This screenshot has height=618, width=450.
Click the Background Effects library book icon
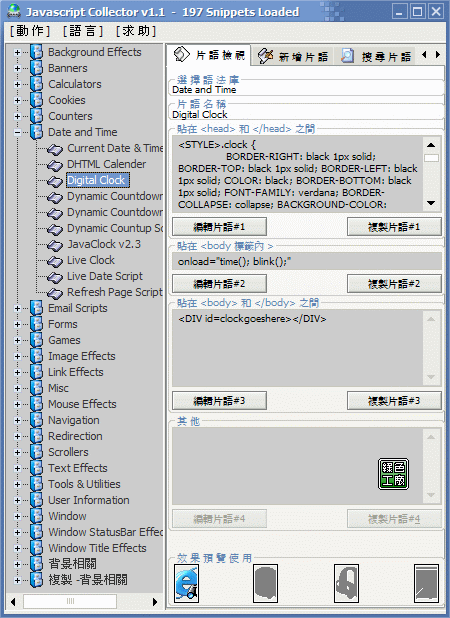click(x=37, y=52)
